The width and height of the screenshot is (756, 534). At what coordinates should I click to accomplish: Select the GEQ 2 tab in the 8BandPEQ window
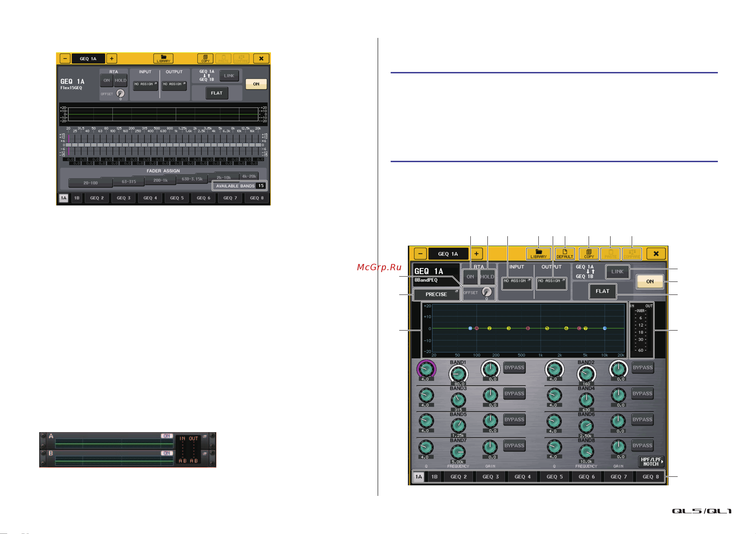(x=458, y=477)
